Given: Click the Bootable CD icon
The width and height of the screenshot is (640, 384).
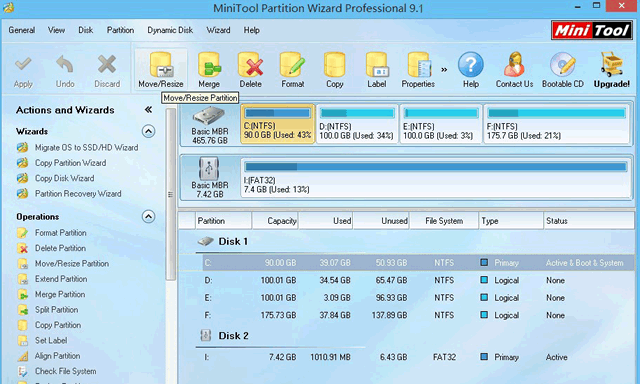Looking at the screenshot, I should coord(562,64).
